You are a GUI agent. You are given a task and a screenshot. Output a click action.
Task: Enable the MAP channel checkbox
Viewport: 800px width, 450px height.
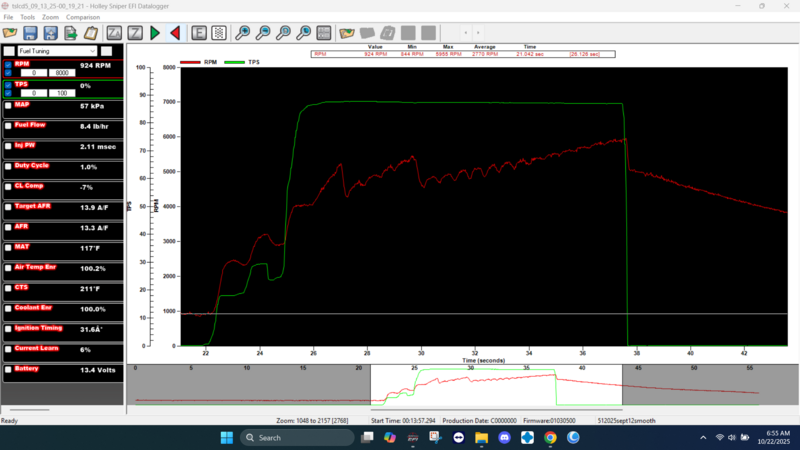[9, 104]
